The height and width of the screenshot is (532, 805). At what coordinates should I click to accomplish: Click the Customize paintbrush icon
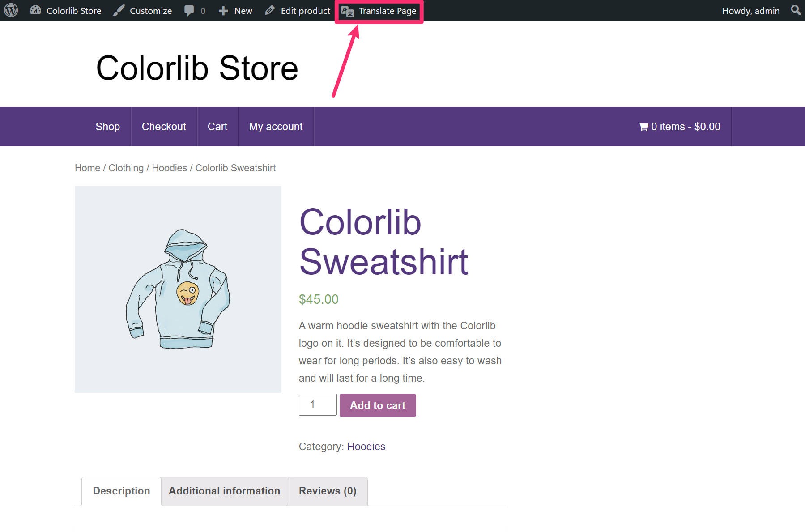[x=119, y=10]
